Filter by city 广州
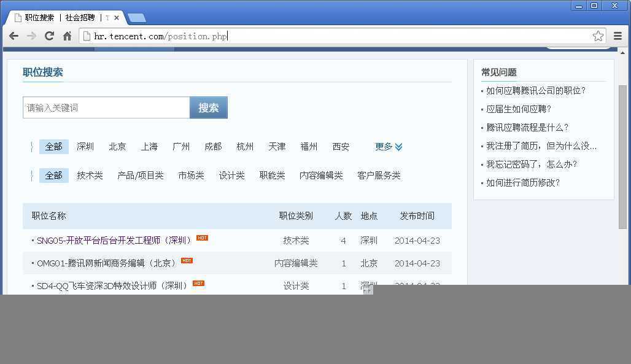The height and width of the screenshot is (364, 631). 181,147
